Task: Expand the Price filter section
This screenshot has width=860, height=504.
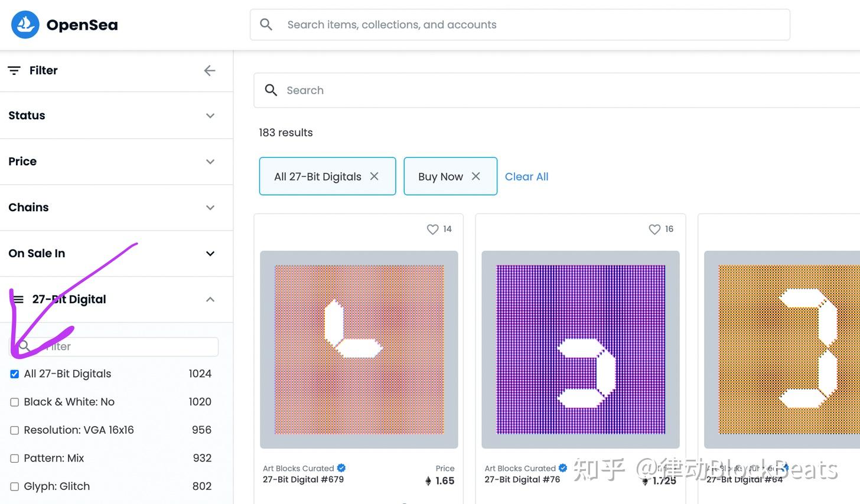Action: (x=210, y=162)
